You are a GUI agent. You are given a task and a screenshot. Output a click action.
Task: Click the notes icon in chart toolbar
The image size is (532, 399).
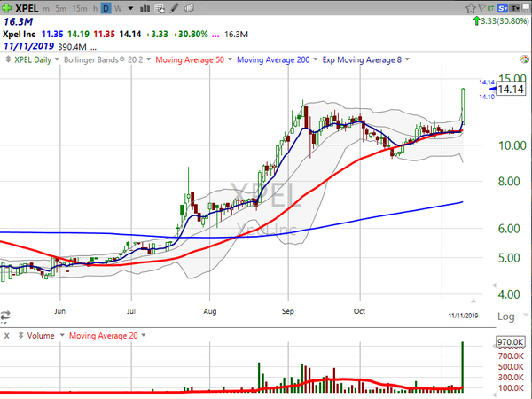pyautogui.click(x=189, y=8)
